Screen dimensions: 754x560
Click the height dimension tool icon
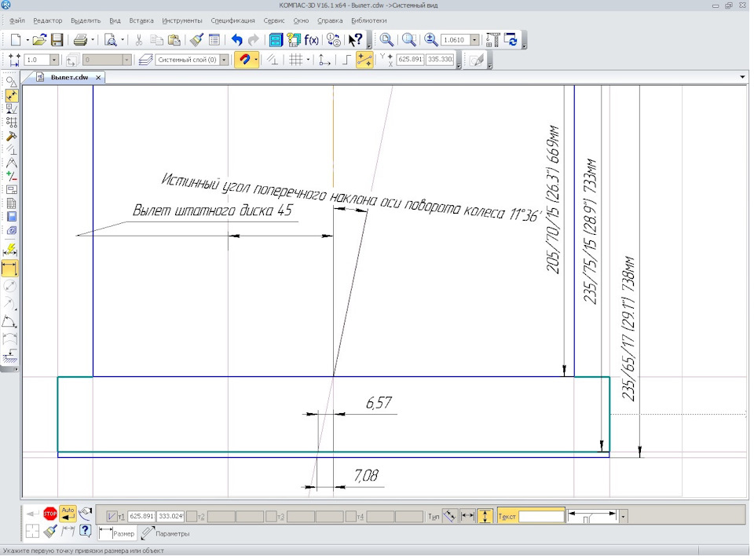10,357
